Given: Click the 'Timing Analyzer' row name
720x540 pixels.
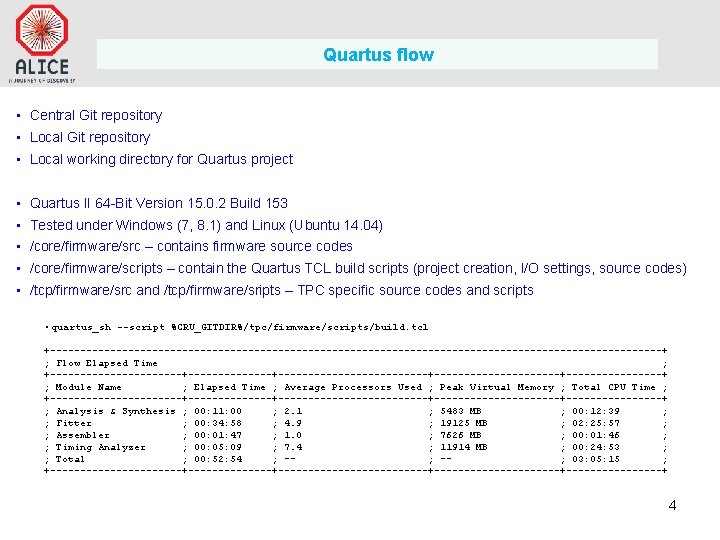Looking at the screenshot, I should 101,447.
